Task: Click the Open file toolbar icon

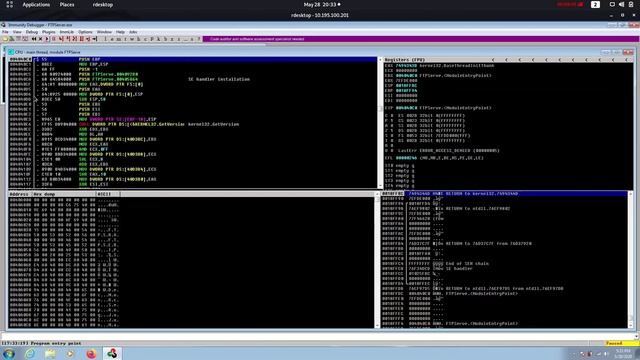Action: pyautogui.click(x=5, y=39)
